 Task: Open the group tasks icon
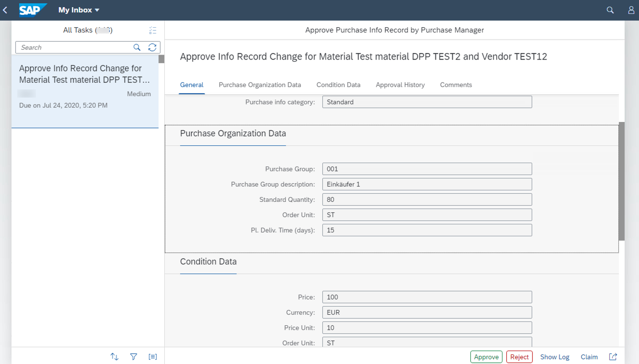[153, 356]
